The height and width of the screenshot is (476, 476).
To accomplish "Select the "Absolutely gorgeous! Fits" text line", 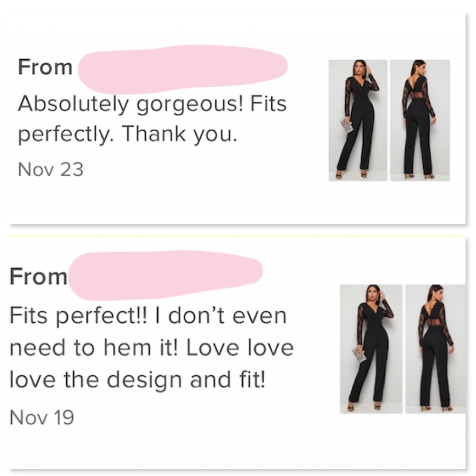I will (x=152, y=103).
